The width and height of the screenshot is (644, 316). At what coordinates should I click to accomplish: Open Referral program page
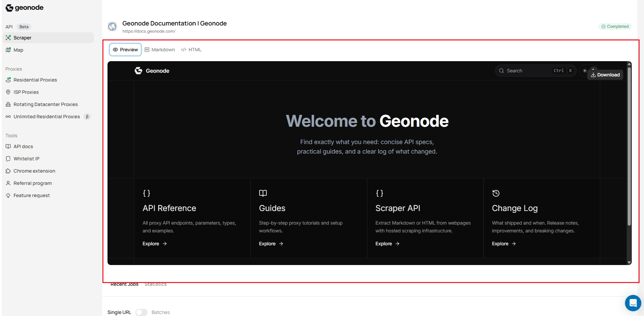pyautogui.click(x=33, y=183)
